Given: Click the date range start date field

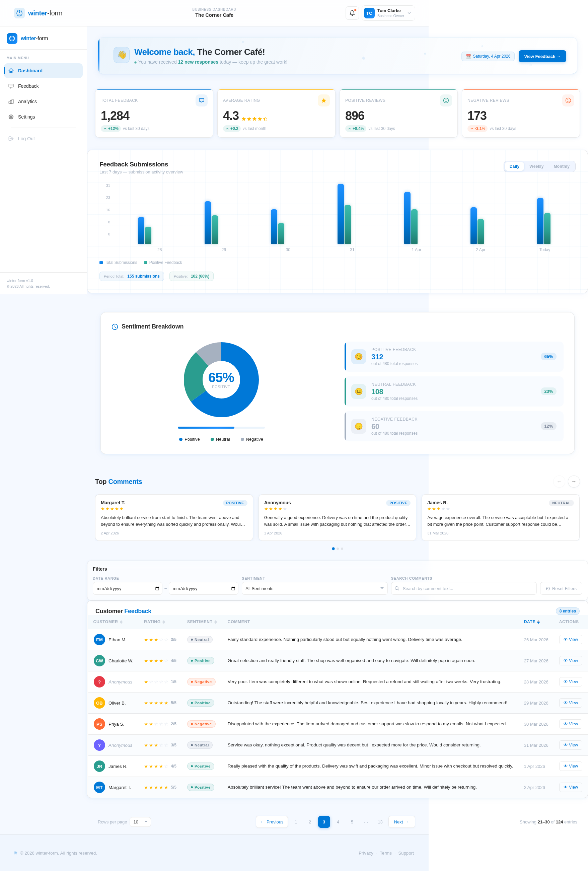Looking at the screenshot, I should click(x=127, y=588).
